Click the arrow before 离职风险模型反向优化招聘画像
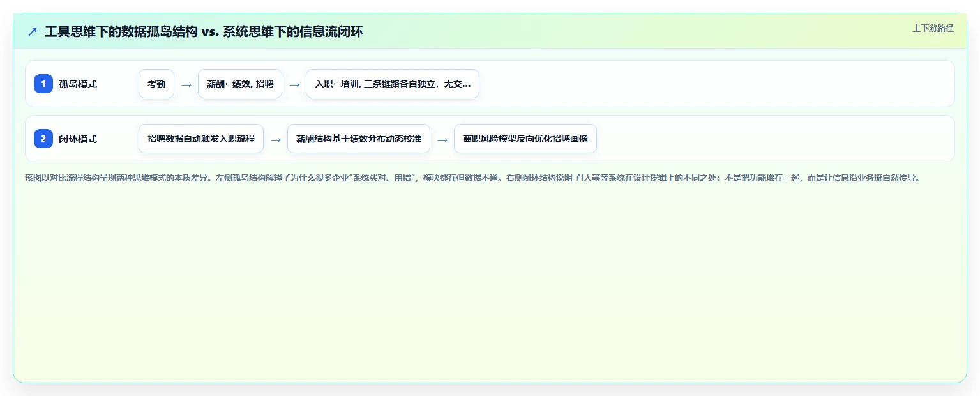980x396 pixels. coord(442,139)
